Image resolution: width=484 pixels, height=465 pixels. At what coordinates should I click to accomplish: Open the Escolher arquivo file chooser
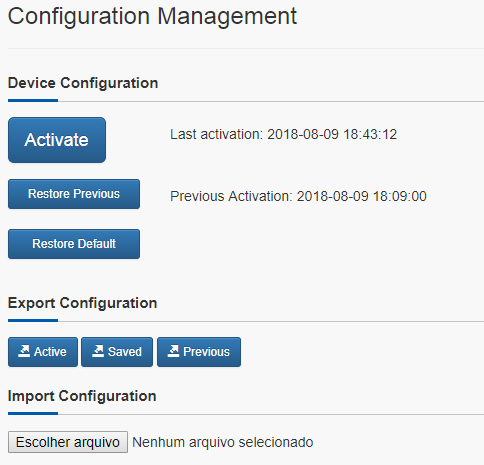click(x=68, y=442)
